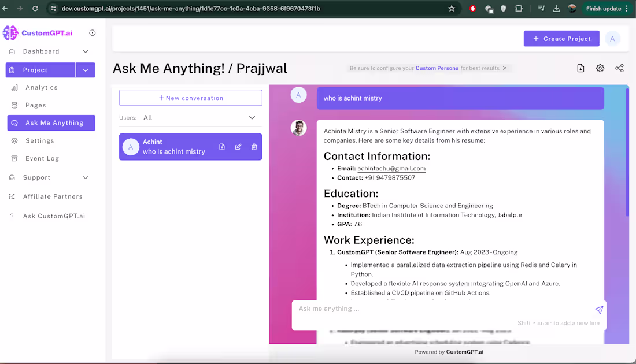The height and width of the screenshot is (364, 636).
Task: Dismiss the Custom Persona notice
Action: coord(505,68)
